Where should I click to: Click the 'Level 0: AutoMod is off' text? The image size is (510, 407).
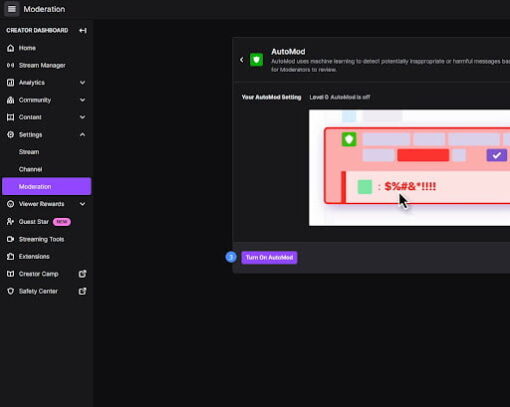[x=340, y=97]
